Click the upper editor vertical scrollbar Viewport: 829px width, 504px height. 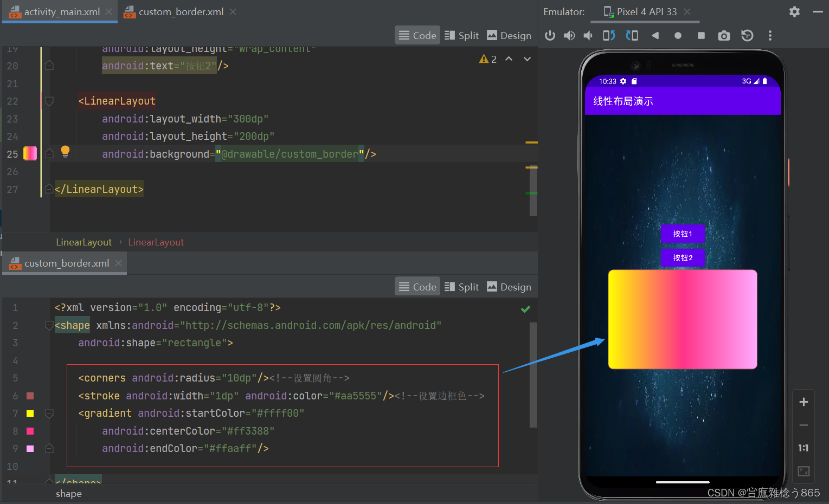click(533, 190)
